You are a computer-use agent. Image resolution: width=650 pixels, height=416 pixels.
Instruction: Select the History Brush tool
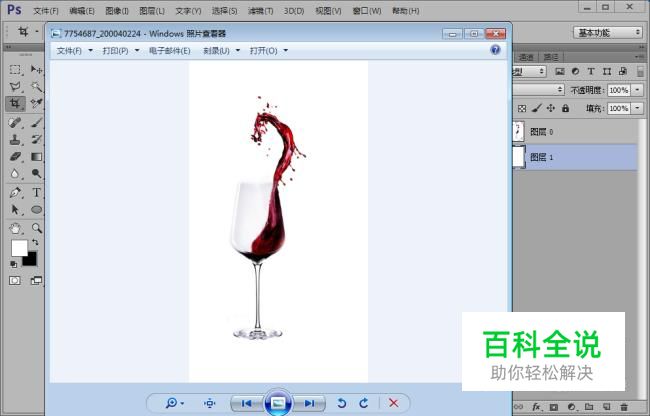36,140
